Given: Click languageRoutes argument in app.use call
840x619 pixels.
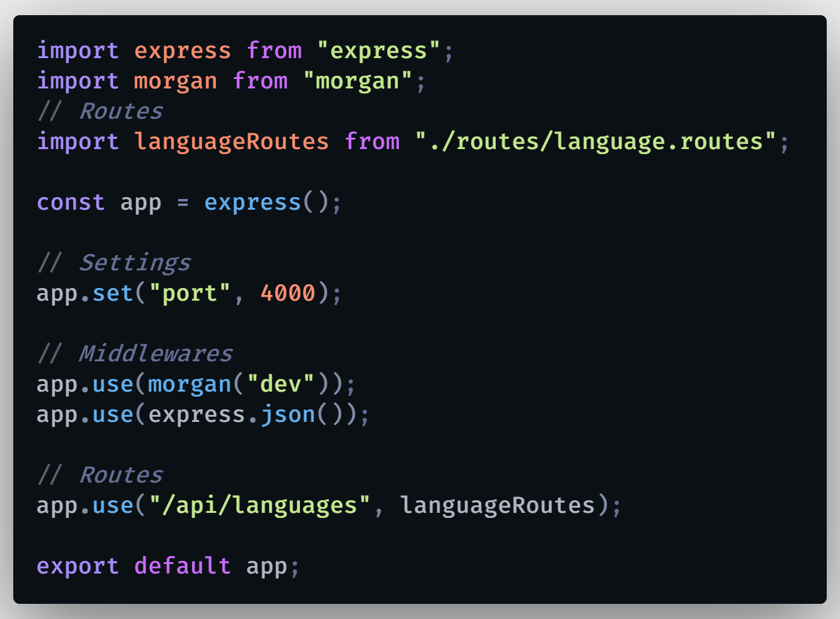Looking at the screenshot, I should [497, 505].
